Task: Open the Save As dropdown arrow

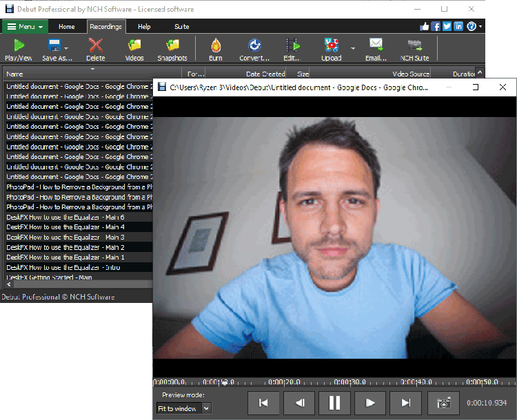Action: (x=66, y=48)
